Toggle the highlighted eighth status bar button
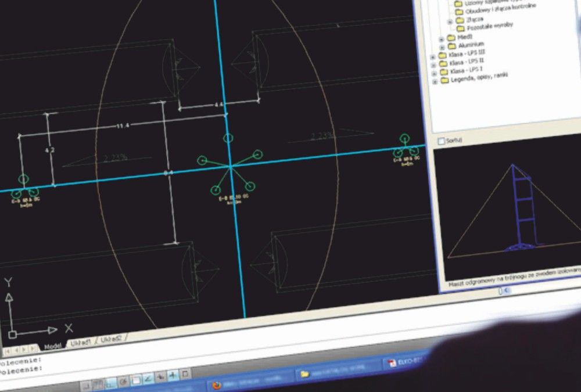The image size is (581, 392). (x=173, y=375)
